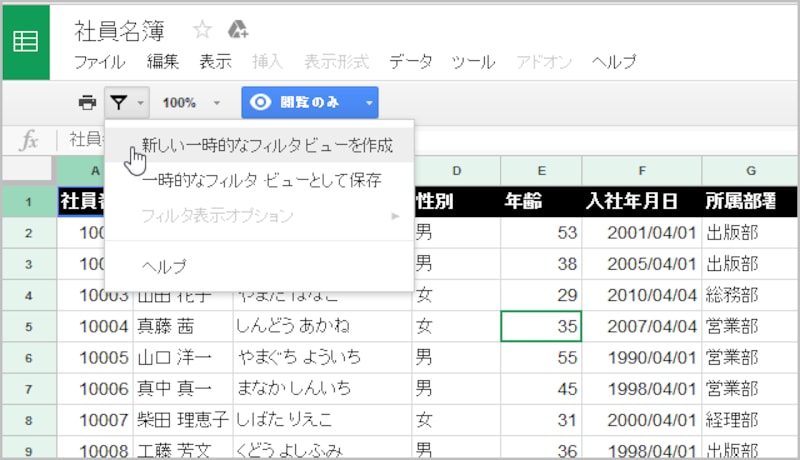Select row 8 header
This screenshot has height=460, width=800.
[x=29, y=420]
